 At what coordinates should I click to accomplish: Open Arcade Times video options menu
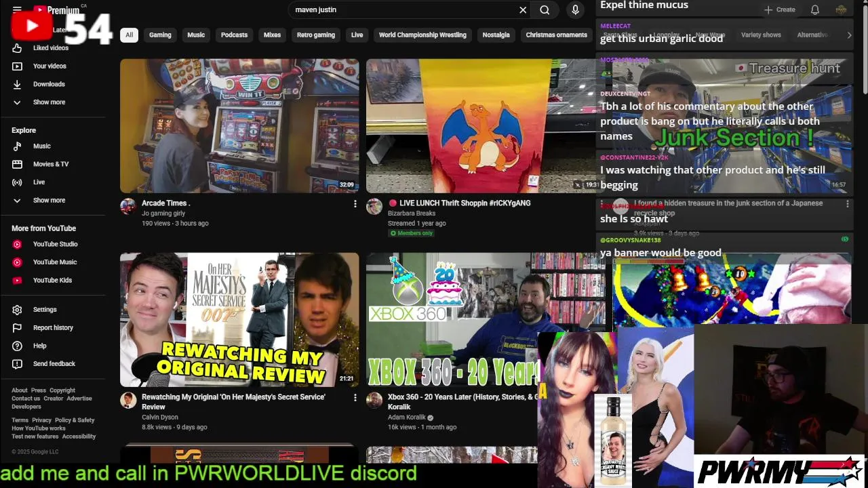coord(355,203)
